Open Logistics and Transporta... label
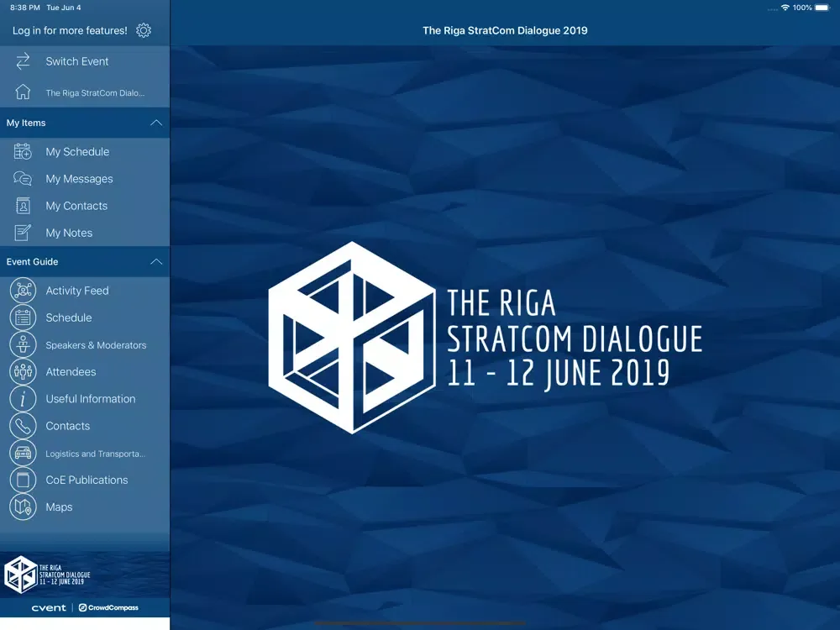Image resolution: width=840 pixels, height=630 pixels. (96, 454)
